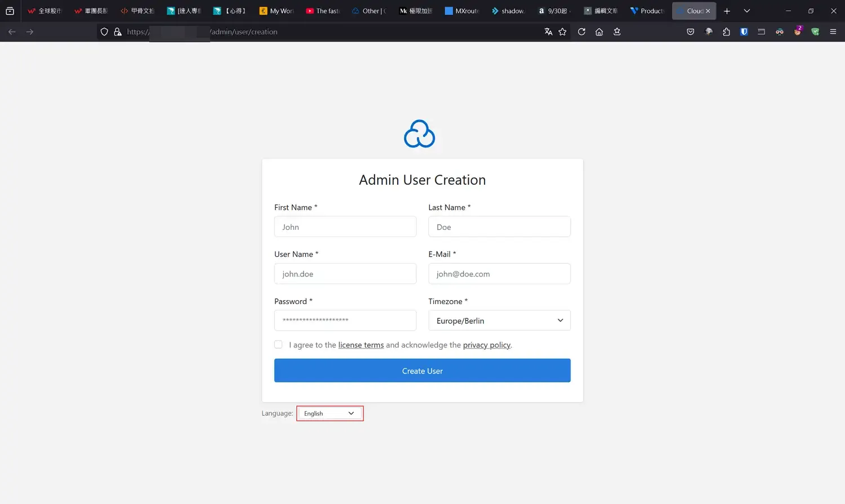Bookmark this page with the star icon

(x=562, y=32)
